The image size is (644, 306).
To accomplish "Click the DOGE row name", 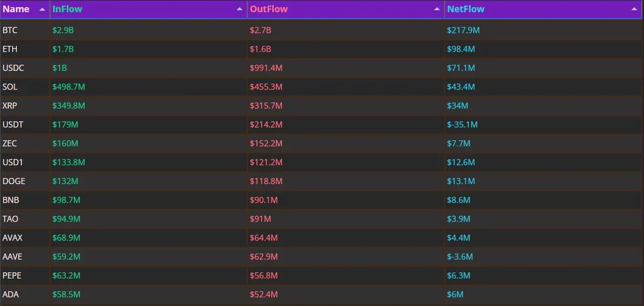I will [13, 181].
